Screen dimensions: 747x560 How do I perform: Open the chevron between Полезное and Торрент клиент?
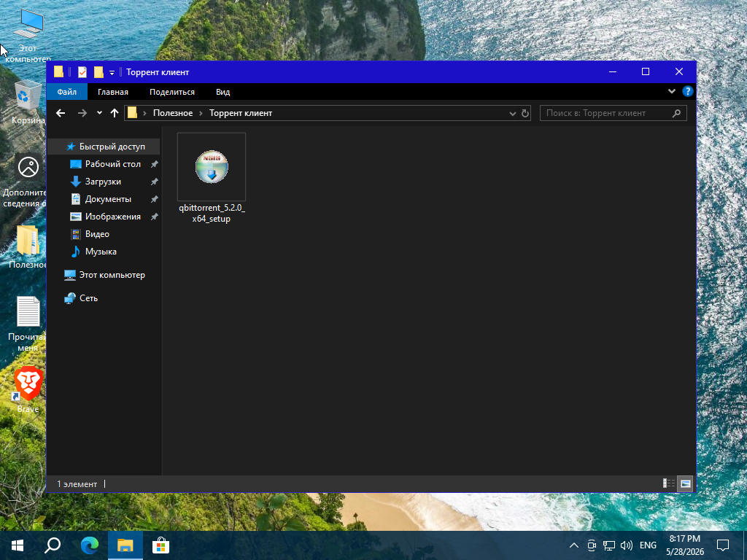click(201, 113)
